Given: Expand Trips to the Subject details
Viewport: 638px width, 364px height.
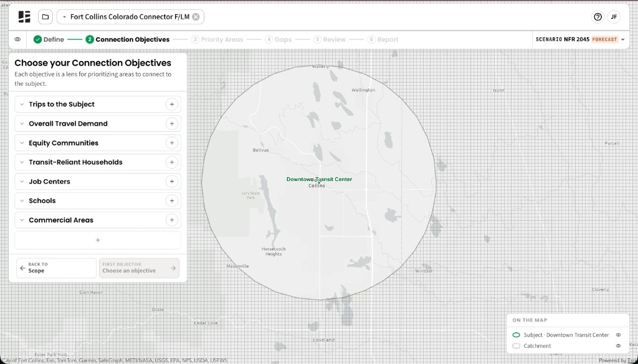Looking at the screenshot, I should [22, 105].
